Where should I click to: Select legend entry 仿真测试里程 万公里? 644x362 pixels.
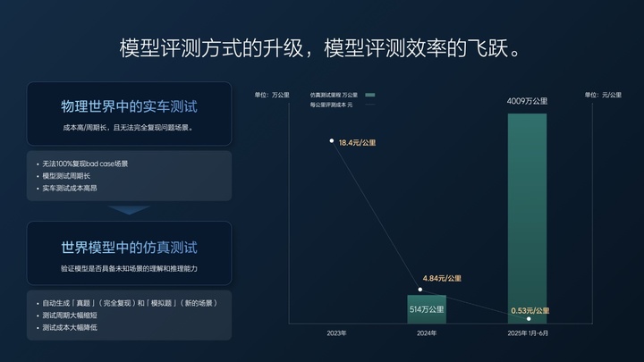334,95
